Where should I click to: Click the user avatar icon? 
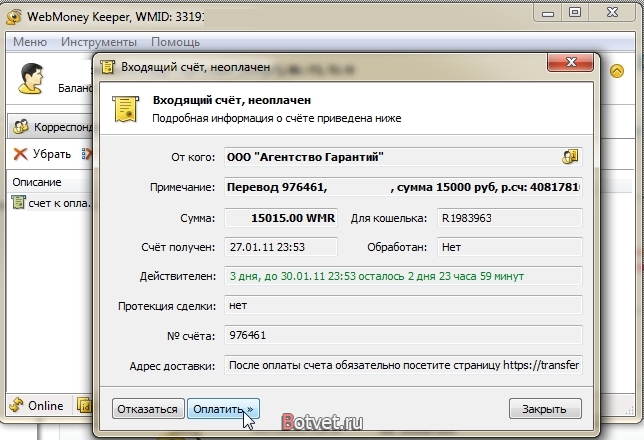coord(30,78)
